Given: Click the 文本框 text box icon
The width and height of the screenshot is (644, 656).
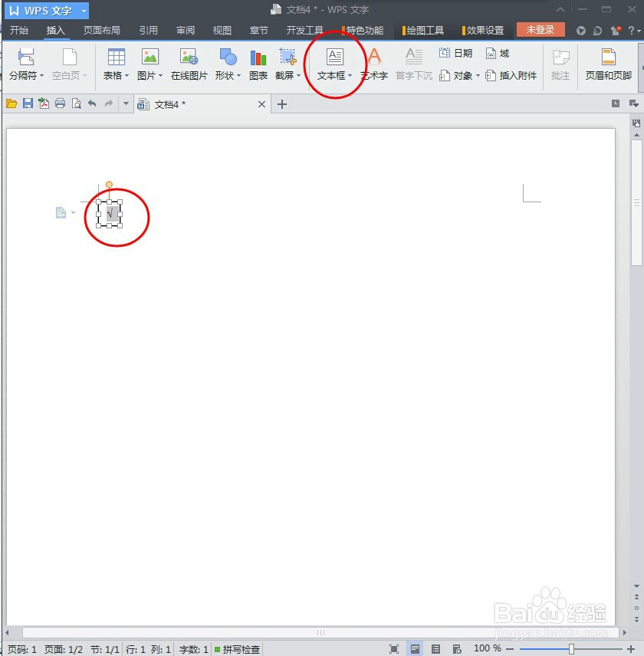Looking at the screenshot, I should (x=335, y=57).
